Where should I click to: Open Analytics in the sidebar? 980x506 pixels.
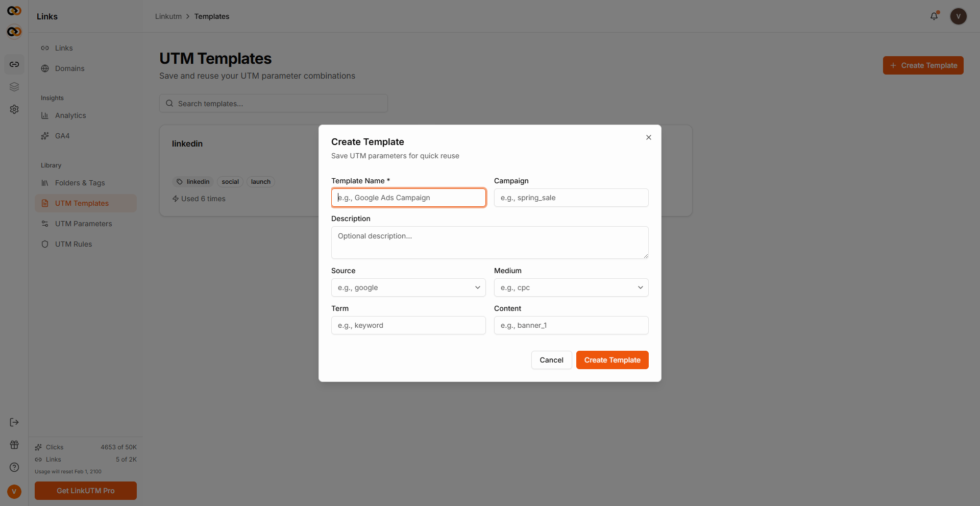point(86,115)
